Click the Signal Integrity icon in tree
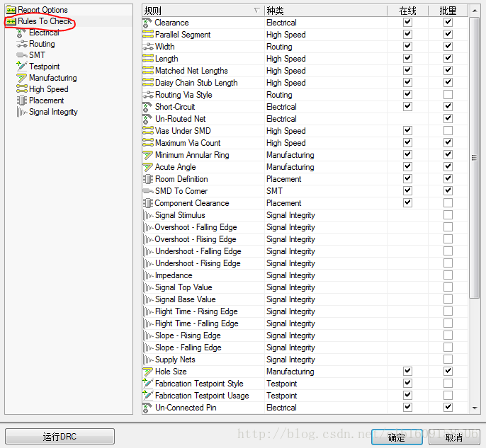The image size is (486, 448). (22, 112)
